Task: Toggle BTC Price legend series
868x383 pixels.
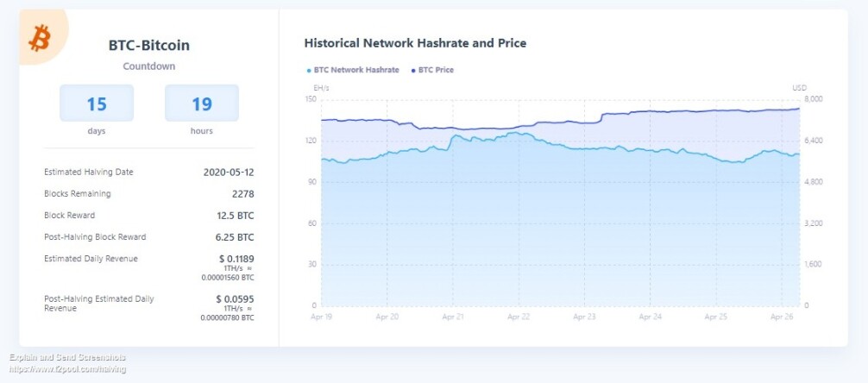Action: 432,70
